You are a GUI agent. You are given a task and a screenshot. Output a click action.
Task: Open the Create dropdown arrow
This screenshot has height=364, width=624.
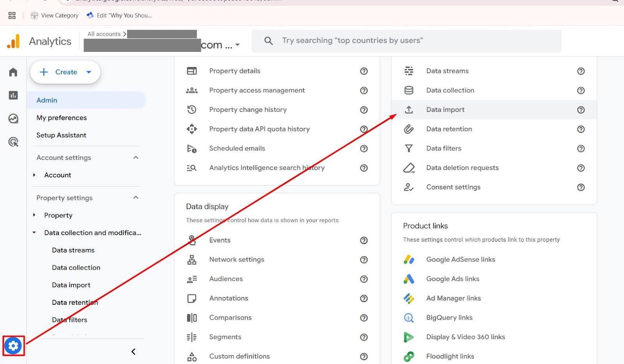tap(89, 72)
